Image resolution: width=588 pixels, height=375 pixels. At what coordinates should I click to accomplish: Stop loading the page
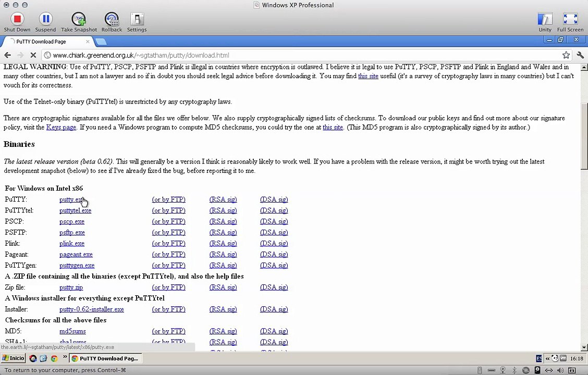(x=33, y=55)
